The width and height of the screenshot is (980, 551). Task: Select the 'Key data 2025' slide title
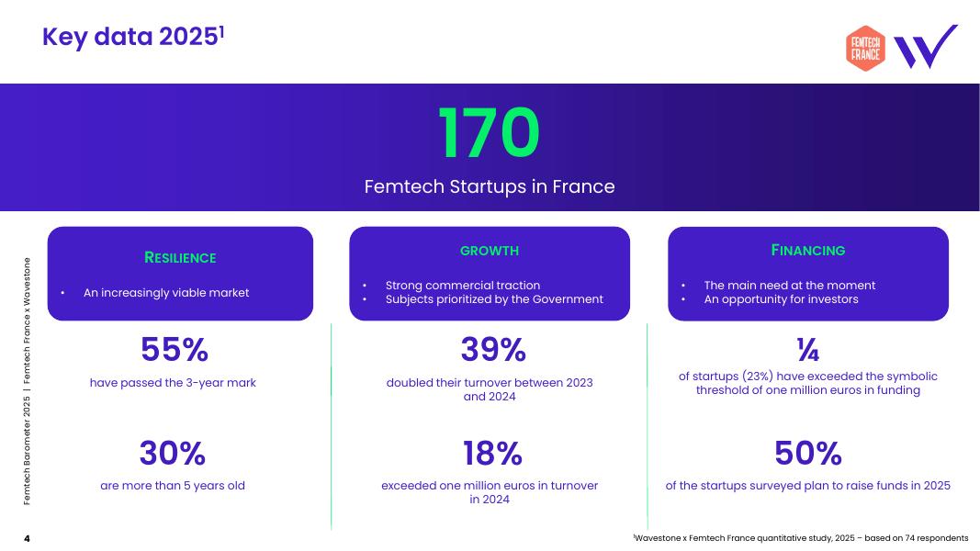pyautogui.click(x=134, y=36)
